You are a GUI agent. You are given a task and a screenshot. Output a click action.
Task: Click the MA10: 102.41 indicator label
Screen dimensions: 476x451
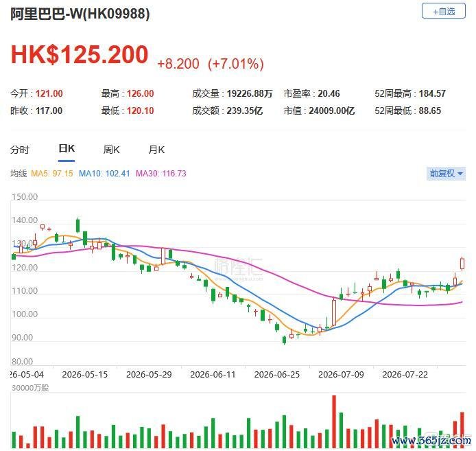point(104,174)
